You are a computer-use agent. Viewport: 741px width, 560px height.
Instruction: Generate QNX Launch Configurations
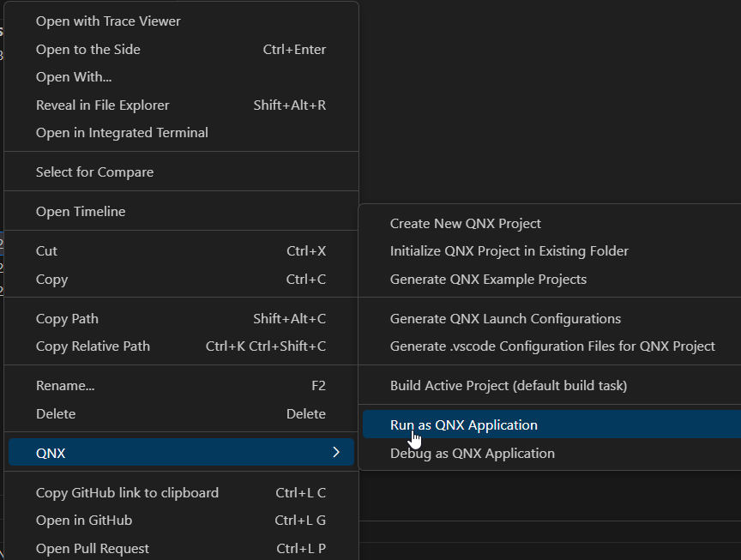tap(552, 318)
